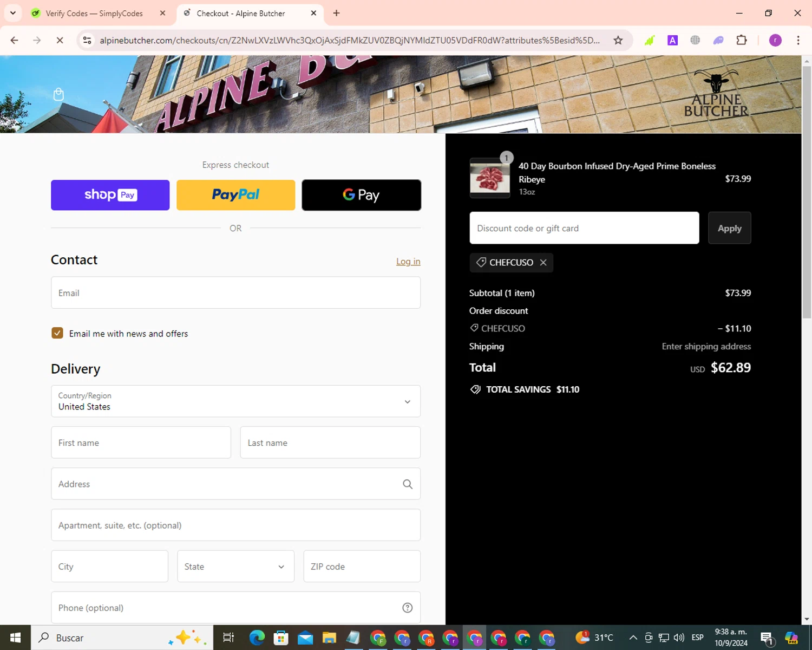The image size is (812, 650).
Task: Click the scrollbar down arrow
Action: pyautogui.click(x=807, y=619)
